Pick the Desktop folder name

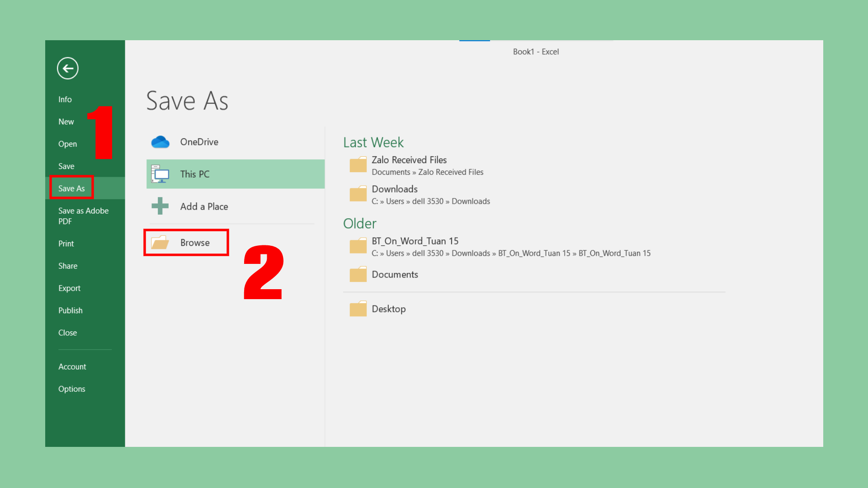pyautogui.click(x=388, y=309)
